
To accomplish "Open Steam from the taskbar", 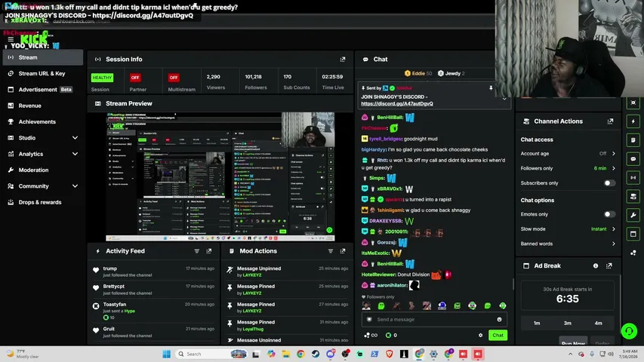I will click(x=316, y=354).
